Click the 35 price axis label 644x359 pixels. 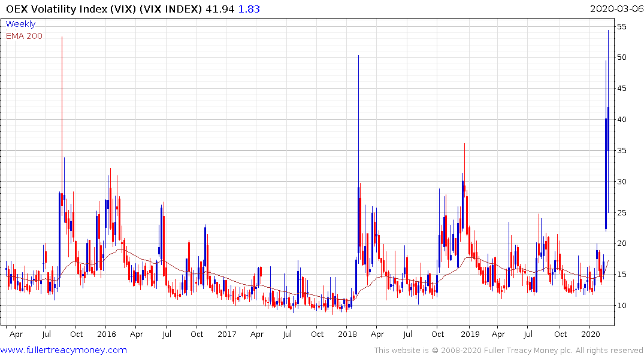(621, 151)
